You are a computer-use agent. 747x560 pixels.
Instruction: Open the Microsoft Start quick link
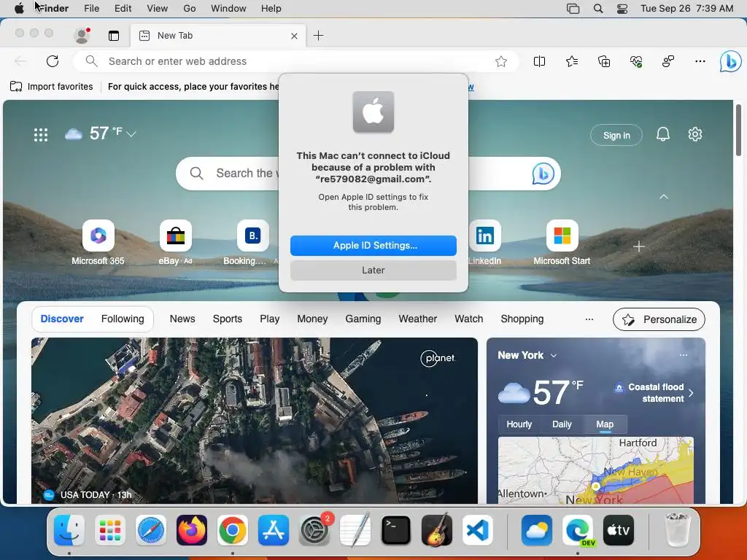click(x=562, y=242)
